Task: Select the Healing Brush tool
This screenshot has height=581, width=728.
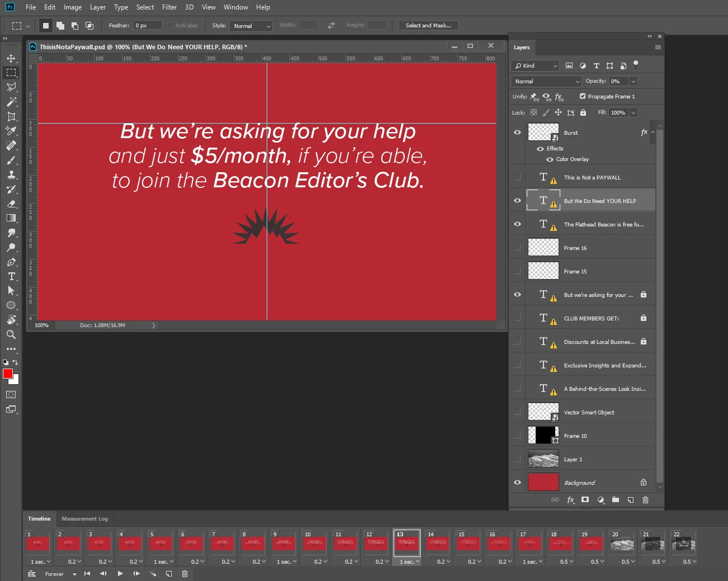Action: click(11, 145)
